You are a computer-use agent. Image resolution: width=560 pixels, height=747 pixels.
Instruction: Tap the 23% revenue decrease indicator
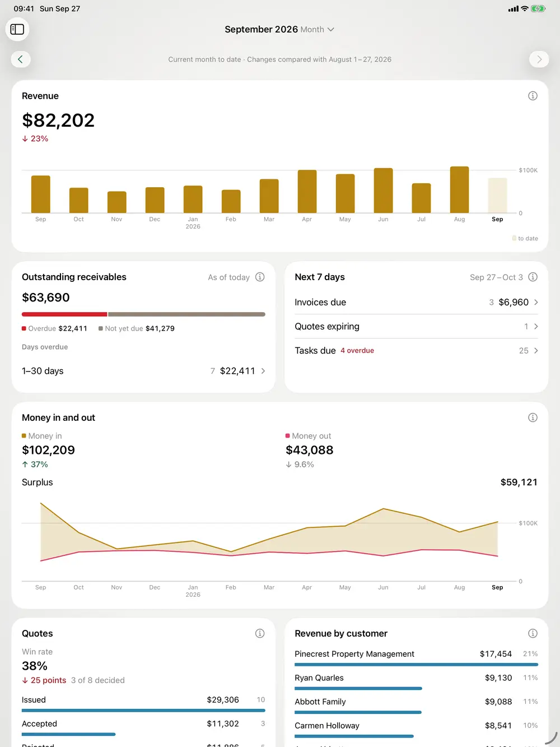[35, 138]
